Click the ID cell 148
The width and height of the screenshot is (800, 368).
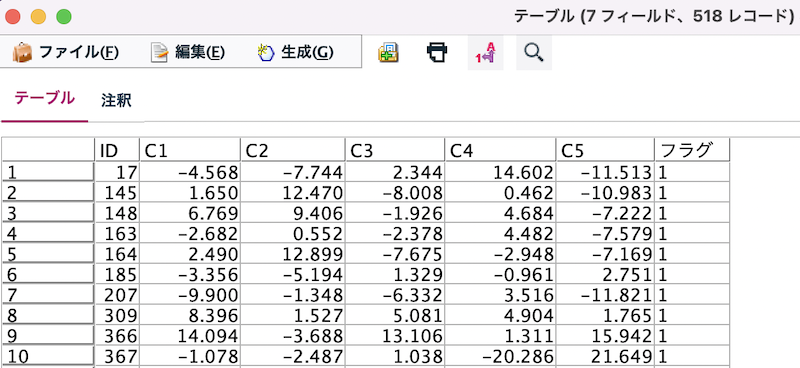pos(117,213)
